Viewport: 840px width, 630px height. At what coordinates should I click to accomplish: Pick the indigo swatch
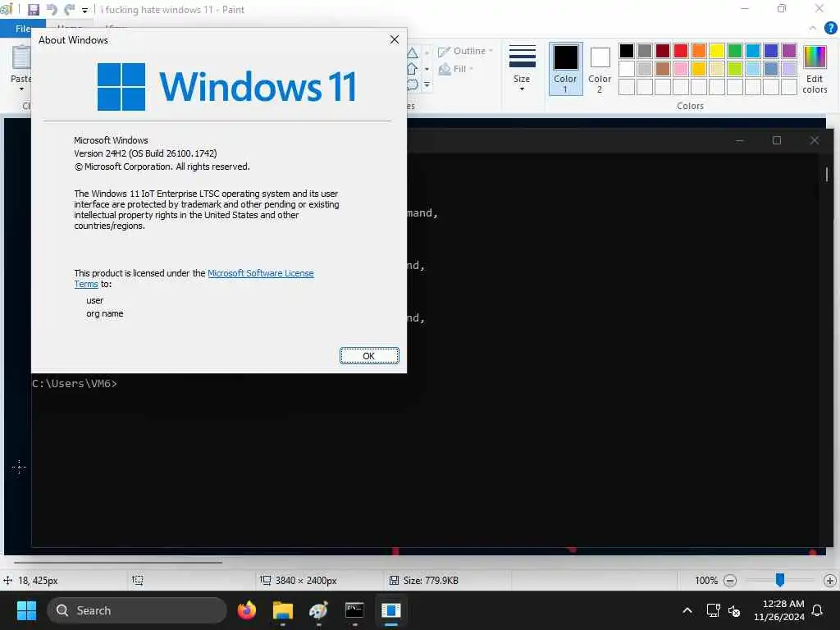[771, 50]
